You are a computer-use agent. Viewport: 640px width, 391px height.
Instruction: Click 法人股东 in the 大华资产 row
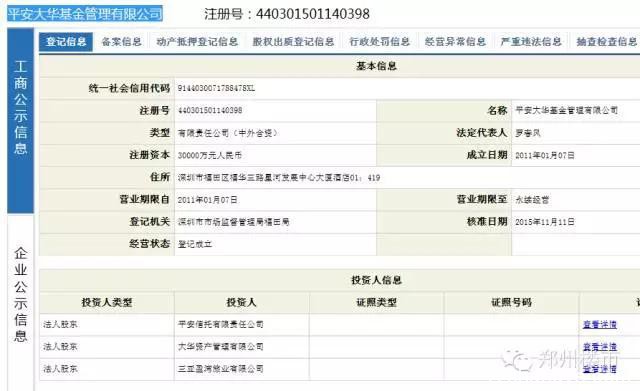tap(60, 347)
